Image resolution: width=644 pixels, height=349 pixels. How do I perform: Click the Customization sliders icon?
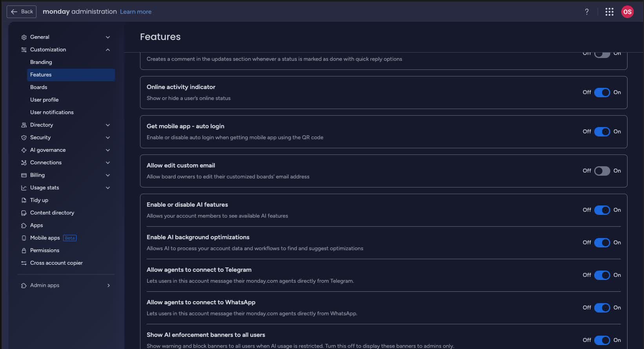[x=24, y=50]
